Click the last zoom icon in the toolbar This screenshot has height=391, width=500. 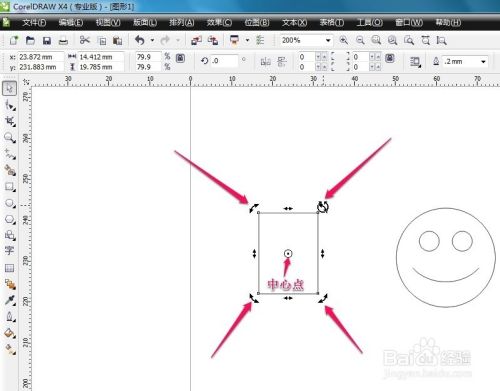pos(441,41)
